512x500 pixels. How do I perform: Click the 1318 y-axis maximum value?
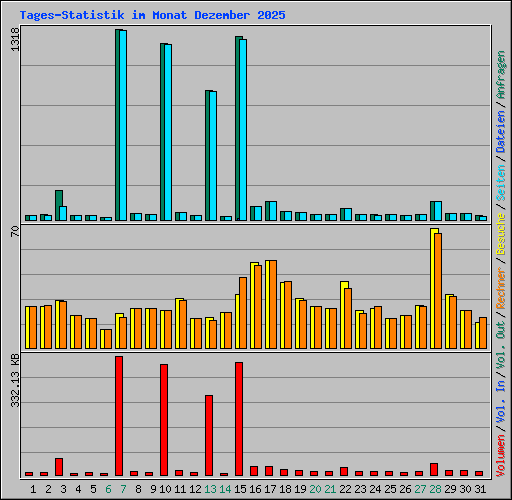pos(15,39)
